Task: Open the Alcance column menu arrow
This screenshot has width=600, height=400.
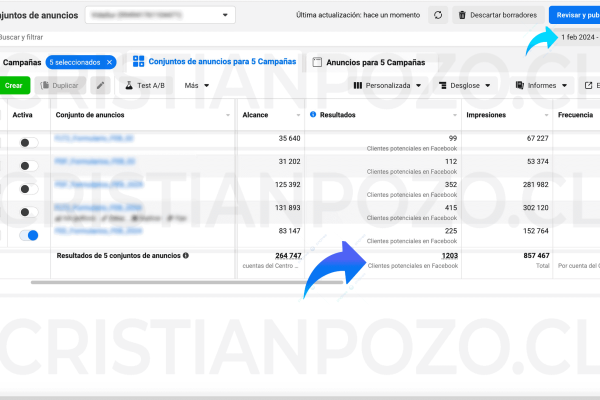Action: click(x=298, y=115)
